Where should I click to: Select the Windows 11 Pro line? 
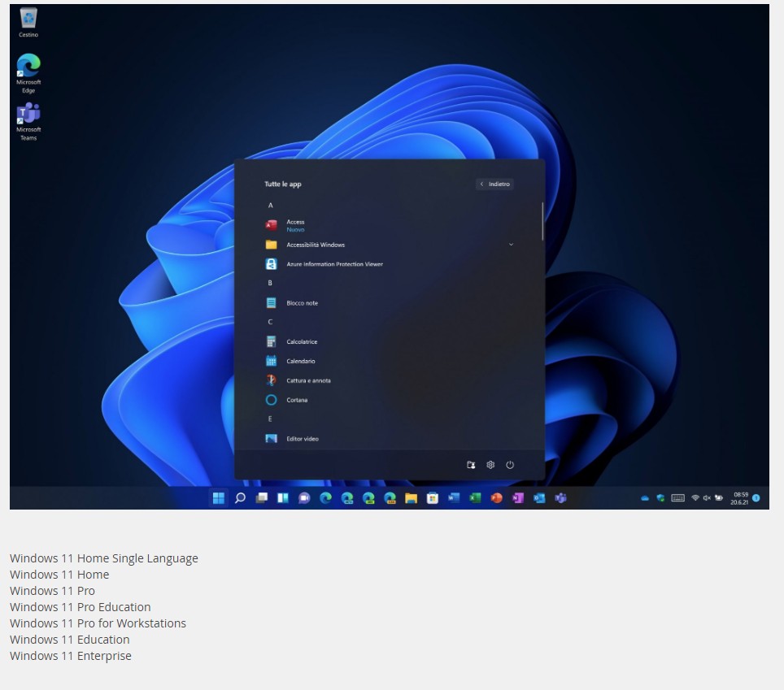pos(53,591)
